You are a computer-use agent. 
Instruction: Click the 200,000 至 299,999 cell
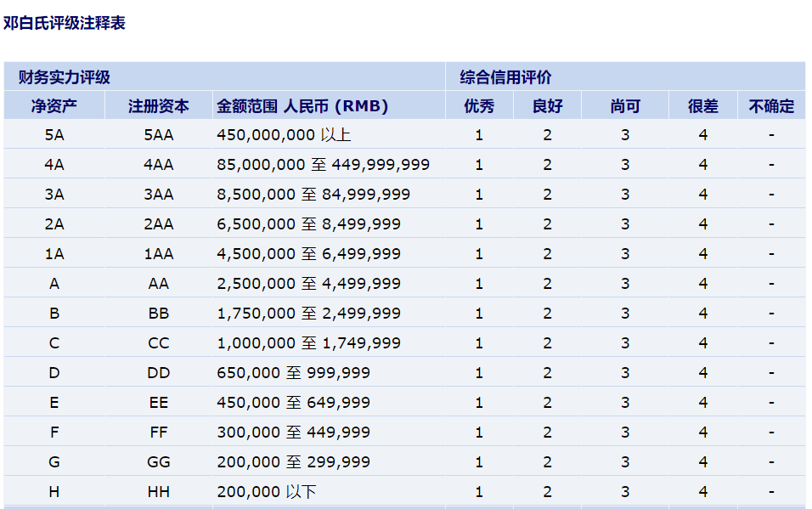coord(329,461)
